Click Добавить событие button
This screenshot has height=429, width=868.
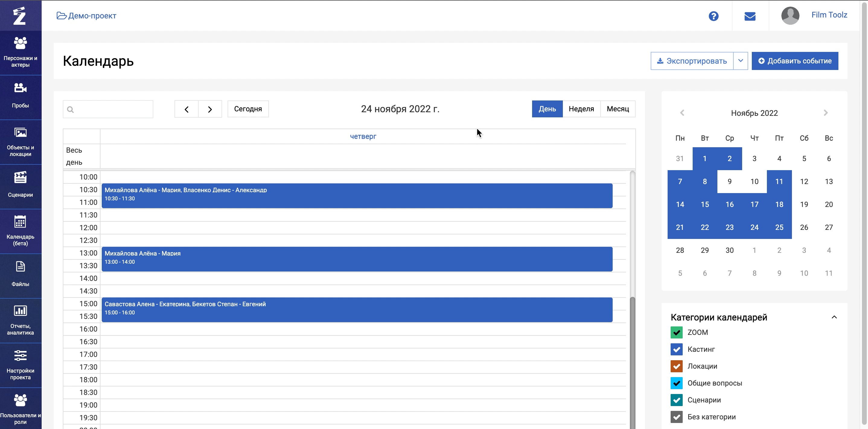coord(795,61)
